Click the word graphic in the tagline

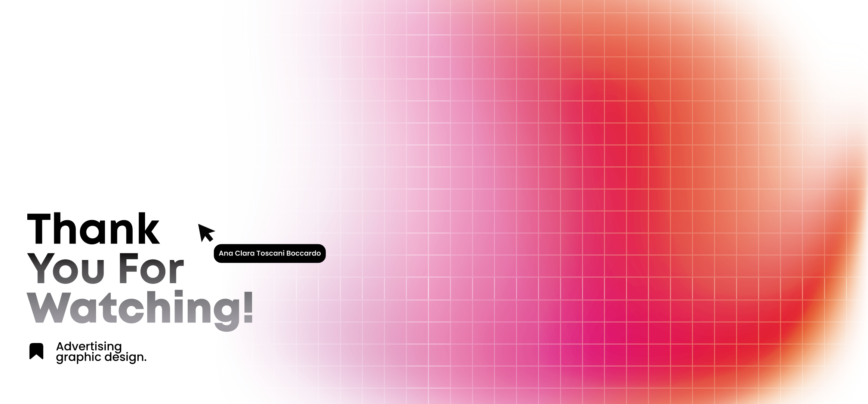coord(79,357)
